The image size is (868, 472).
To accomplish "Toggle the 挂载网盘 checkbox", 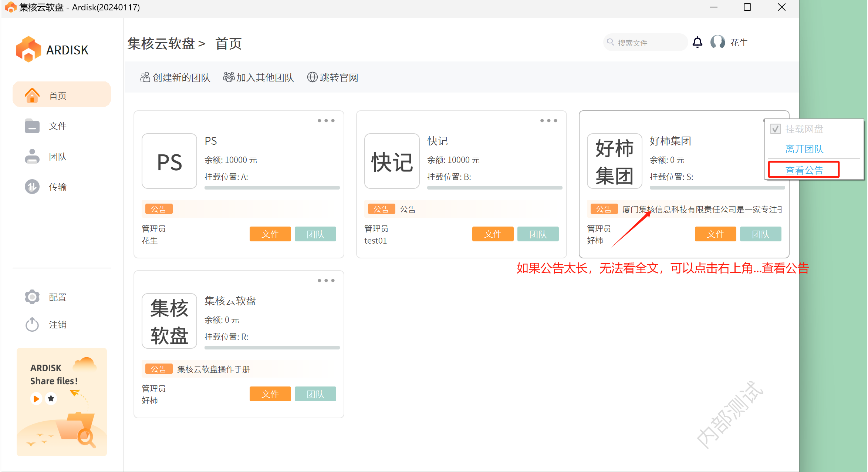I will pos(776,129).
